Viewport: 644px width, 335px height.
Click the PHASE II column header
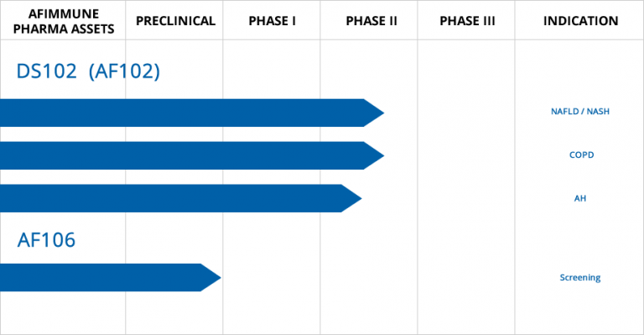tap(371, 21)
